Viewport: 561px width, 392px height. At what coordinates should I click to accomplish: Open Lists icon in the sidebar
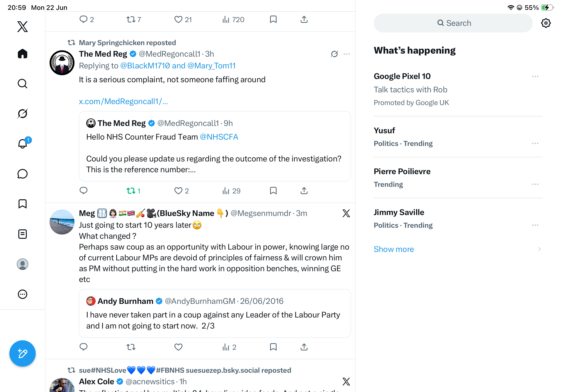tap(23, 234)
